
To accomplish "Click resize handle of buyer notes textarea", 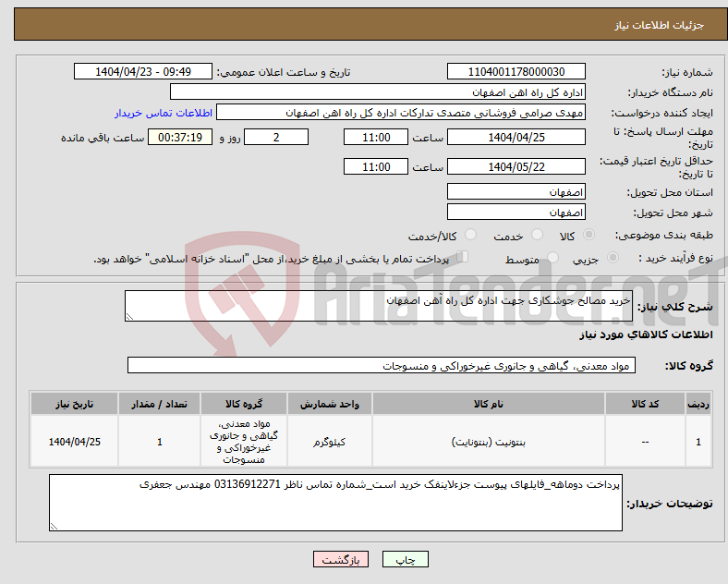I will (54, 527).
